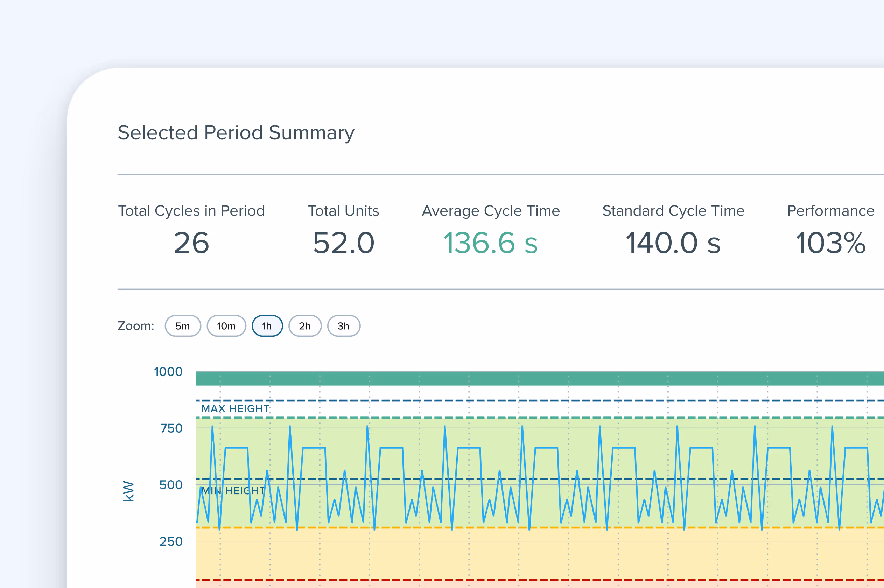Set zoom to 10m
Screen dimensions: 884x588
[226, 326]
